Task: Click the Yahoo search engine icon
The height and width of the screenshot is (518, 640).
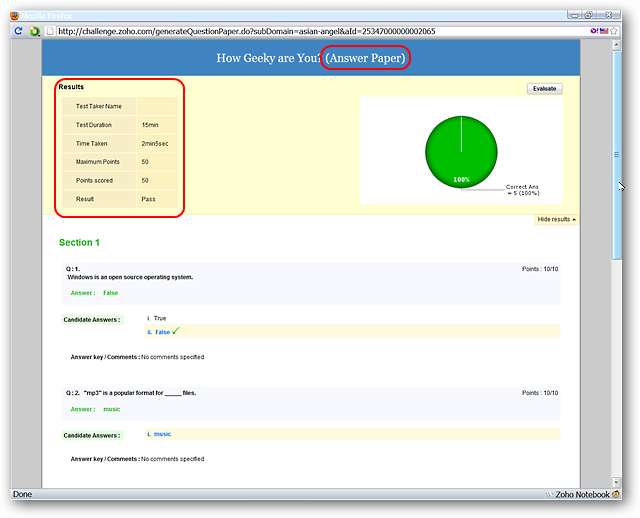Action: click(596, 31)
